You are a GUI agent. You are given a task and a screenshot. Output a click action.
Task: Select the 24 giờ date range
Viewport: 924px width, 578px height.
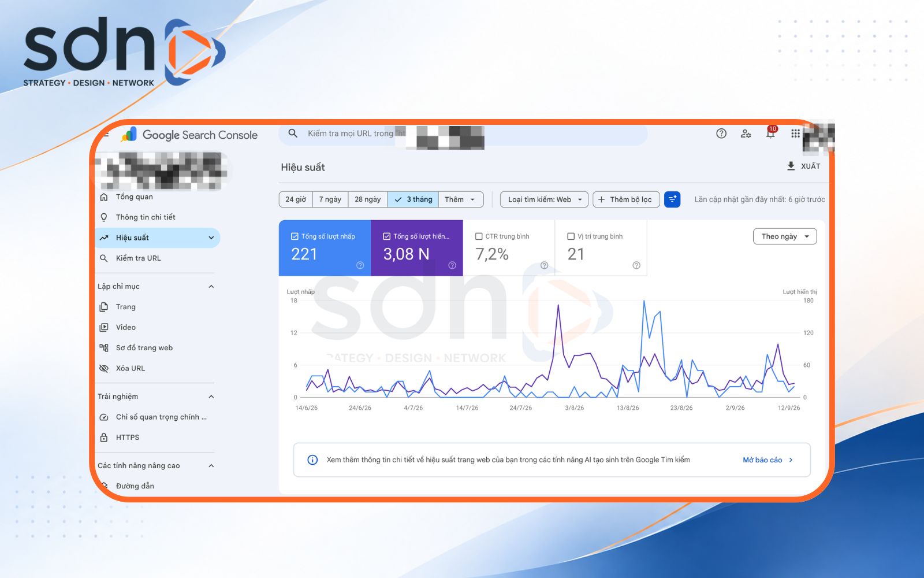point(296,199)
